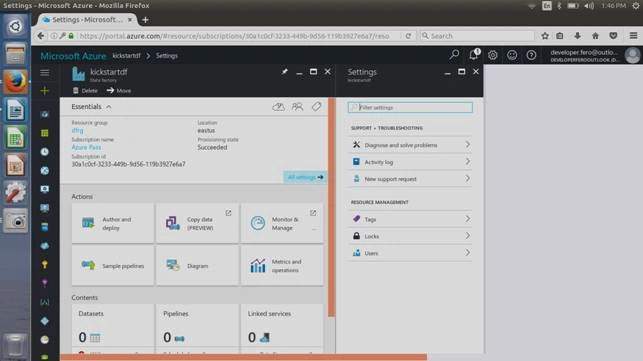
Task: Click the Firefox back button
Action: pyautogui.click(x=41, y=36)
